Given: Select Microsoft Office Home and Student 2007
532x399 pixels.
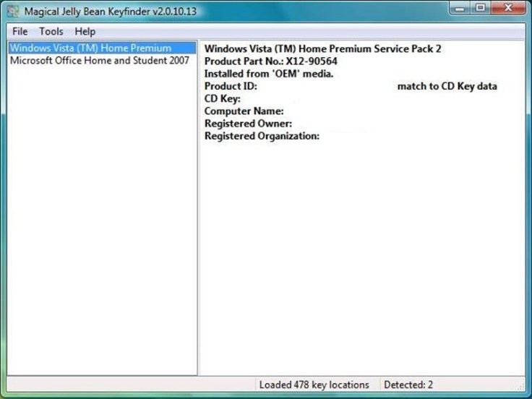Looking at the screenshot, I should pyautogui.click(x=99, y=60).
